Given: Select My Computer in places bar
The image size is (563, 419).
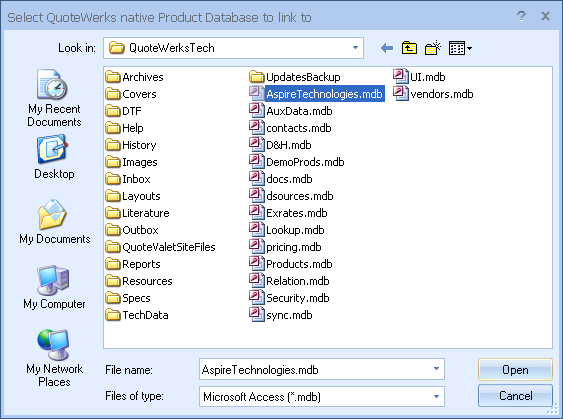Looking at the screenshot, I should [x=54, y=287].
